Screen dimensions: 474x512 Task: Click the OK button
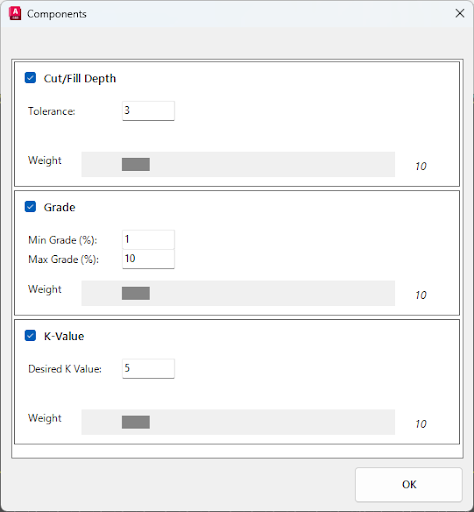409,484
